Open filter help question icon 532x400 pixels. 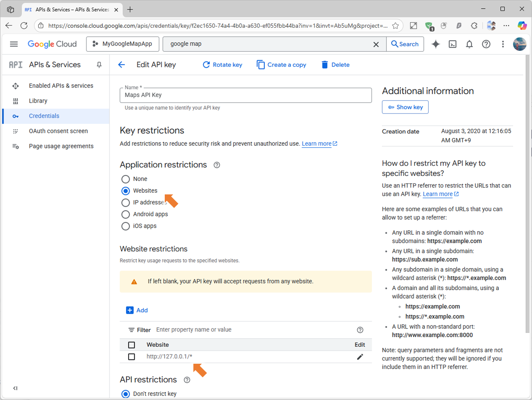(x=360, y=330)
